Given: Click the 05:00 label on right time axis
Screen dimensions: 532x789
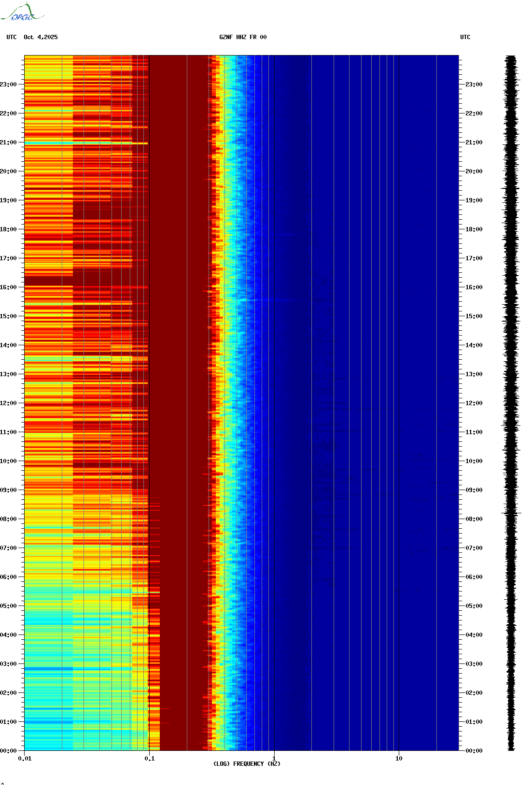Looking at the screenshot, I should [x=474, y=606].
